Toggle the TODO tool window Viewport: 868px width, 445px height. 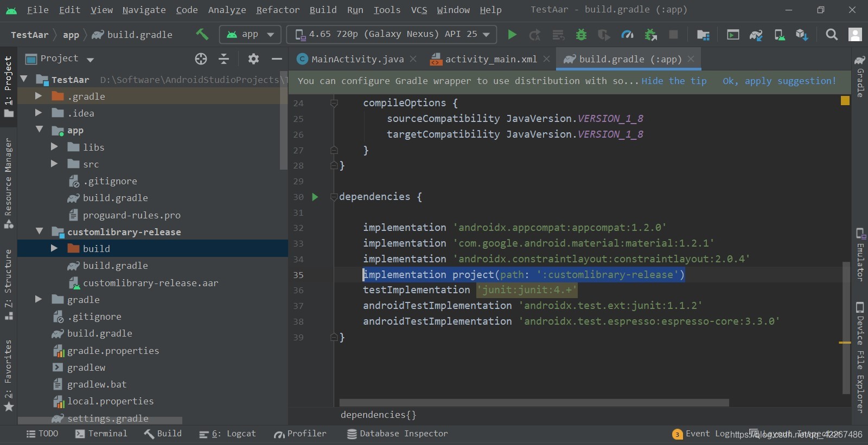(42, 434)
